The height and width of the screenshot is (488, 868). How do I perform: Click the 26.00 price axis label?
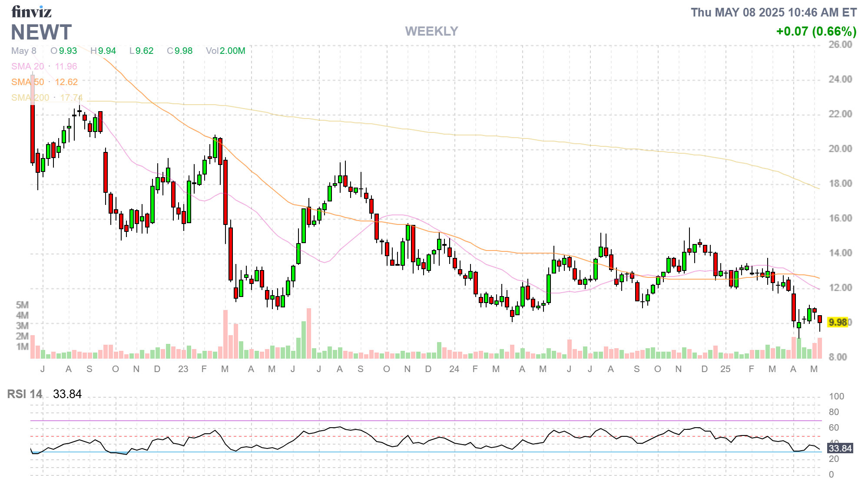tap(840, 45)
